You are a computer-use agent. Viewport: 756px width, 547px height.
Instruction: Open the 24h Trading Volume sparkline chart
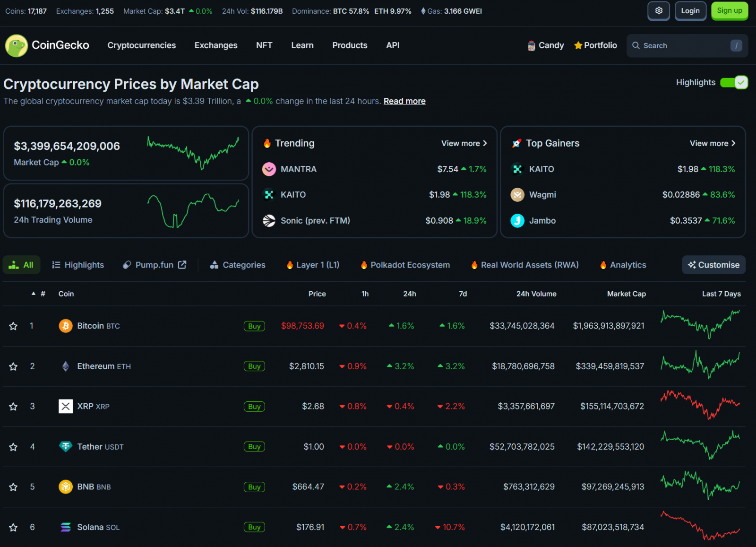193,210
